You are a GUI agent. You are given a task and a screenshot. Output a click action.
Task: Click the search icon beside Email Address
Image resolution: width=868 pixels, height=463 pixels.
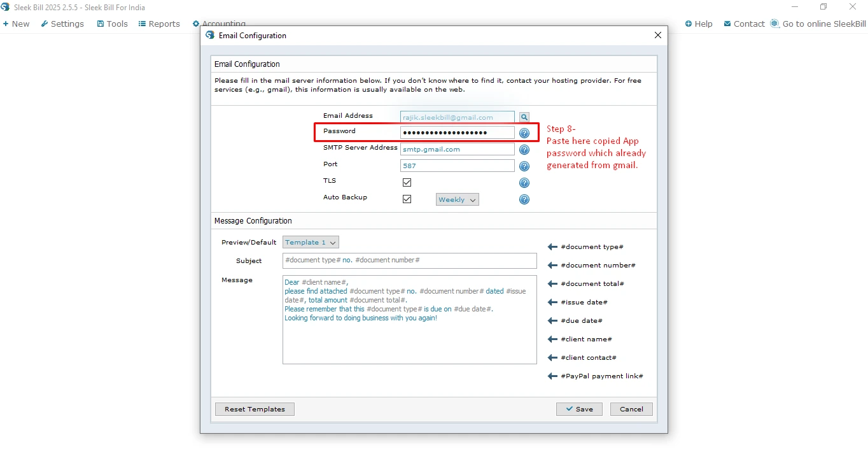pos(524,117)
